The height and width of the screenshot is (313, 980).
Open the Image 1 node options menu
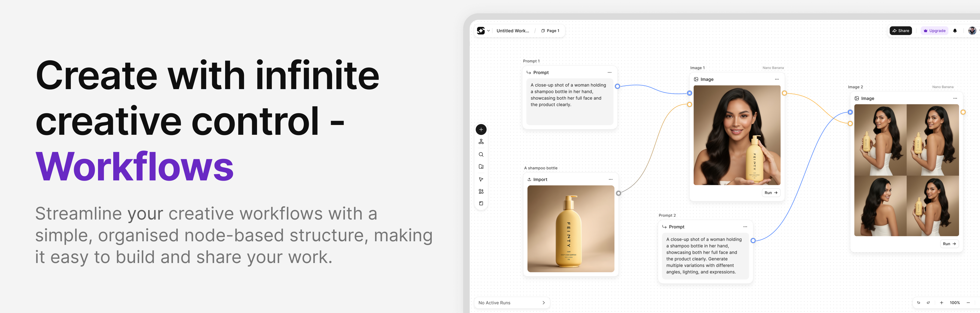coord(777,79)
